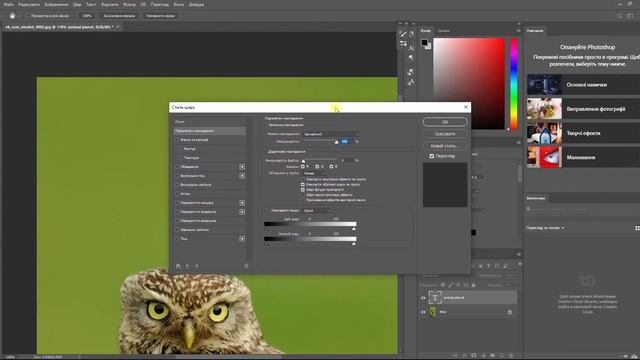The image size is (640, 360).
Task: Open the workspace switcher icon at top right
Action: pos(631,16)
